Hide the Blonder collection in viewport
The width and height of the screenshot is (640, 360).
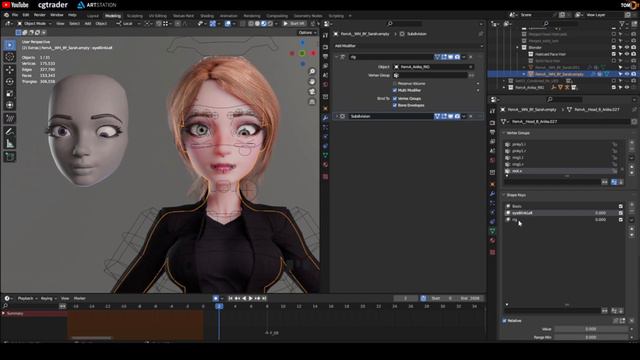pos(627,47)
